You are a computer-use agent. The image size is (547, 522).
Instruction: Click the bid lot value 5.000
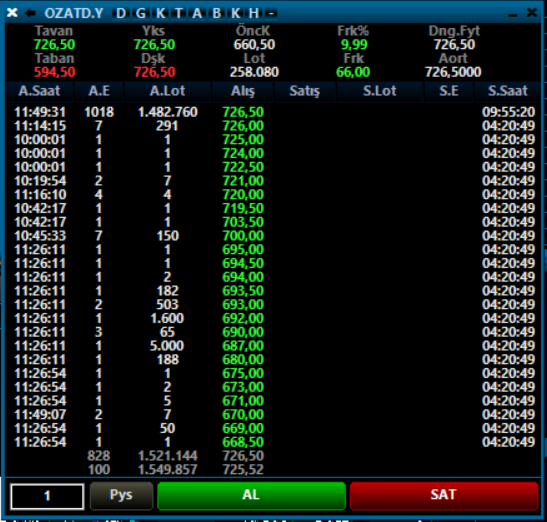pos(167,346)
